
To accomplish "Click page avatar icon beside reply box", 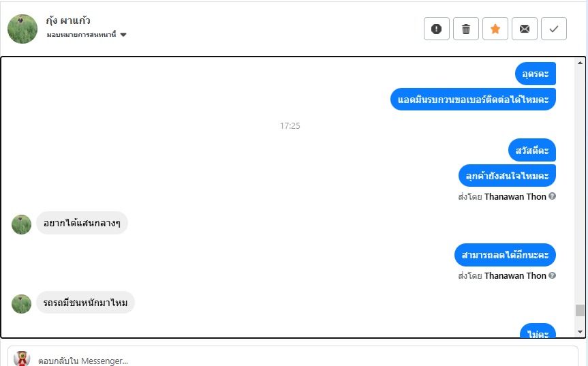I will pyautogui.click(x=22, y=359).
